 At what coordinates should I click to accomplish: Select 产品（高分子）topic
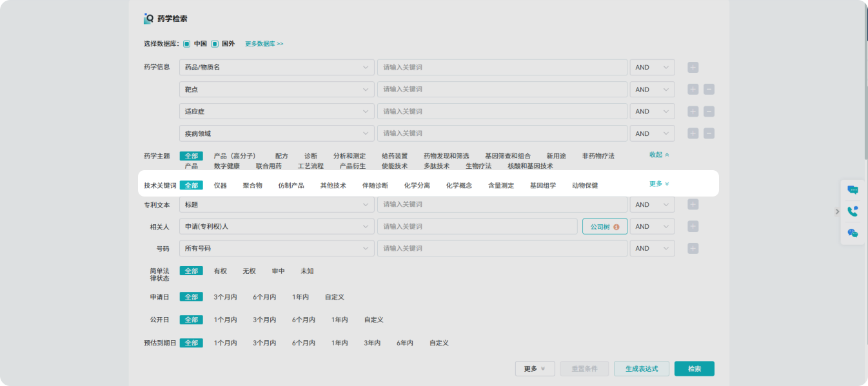(x=235, y=156)
